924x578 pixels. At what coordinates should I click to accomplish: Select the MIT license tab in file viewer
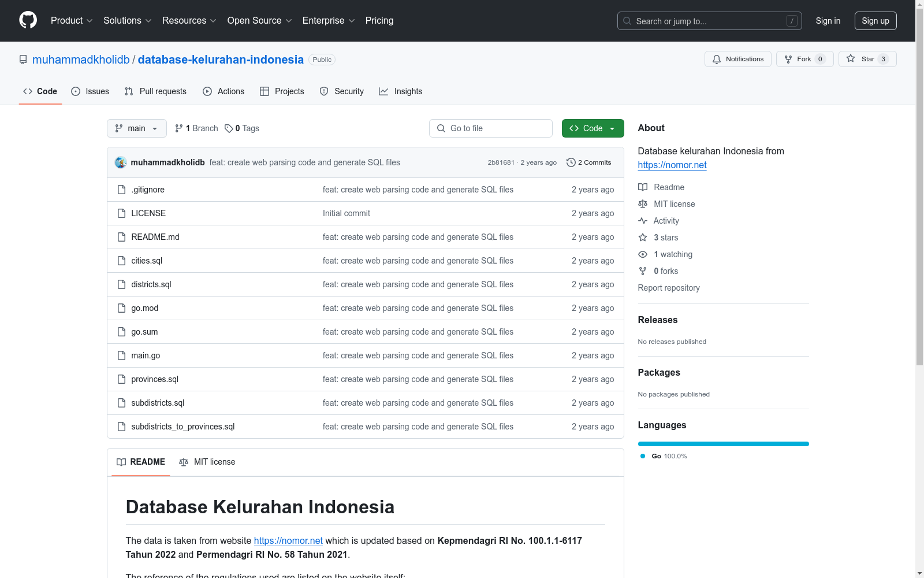click(x=207, y=462)
